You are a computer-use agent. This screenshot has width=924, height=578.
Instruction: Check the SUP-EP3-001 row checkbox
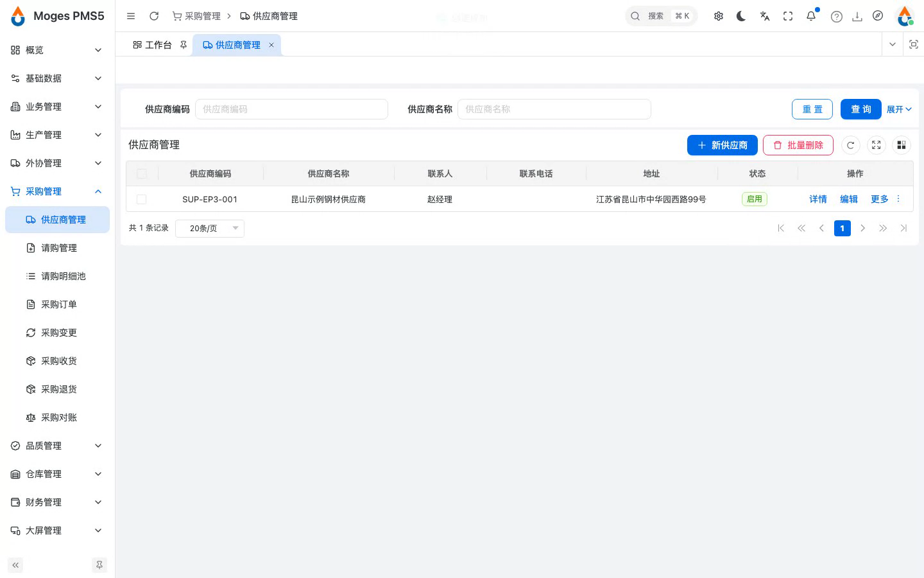click(142, 200)
